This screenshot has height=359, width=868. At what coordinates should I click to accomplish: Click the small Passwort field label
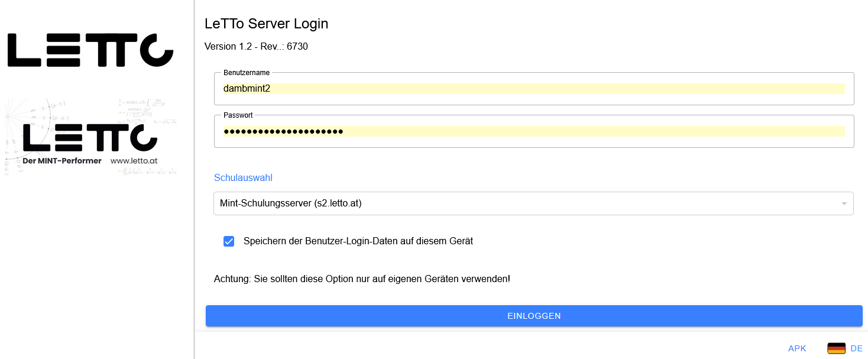click(238, 115)
